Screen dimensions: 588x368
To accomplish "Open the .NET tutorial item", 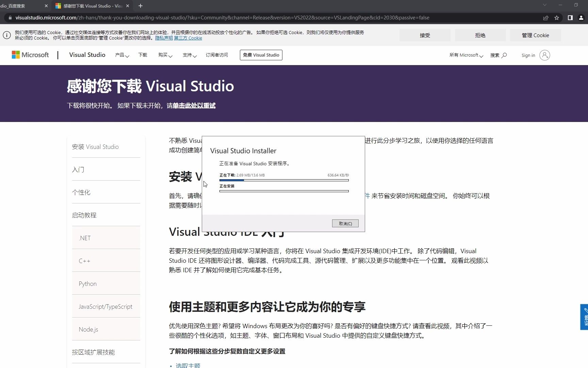I will 106,238.
